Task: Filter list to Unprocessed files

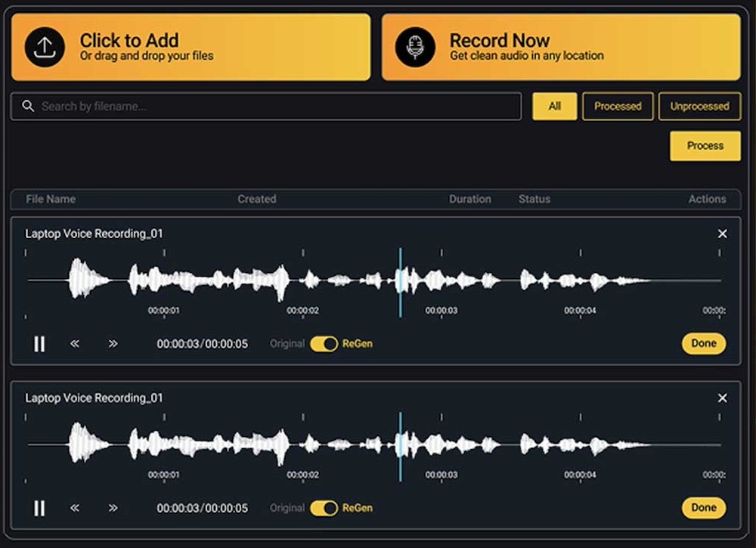Action: click(699, 106)
